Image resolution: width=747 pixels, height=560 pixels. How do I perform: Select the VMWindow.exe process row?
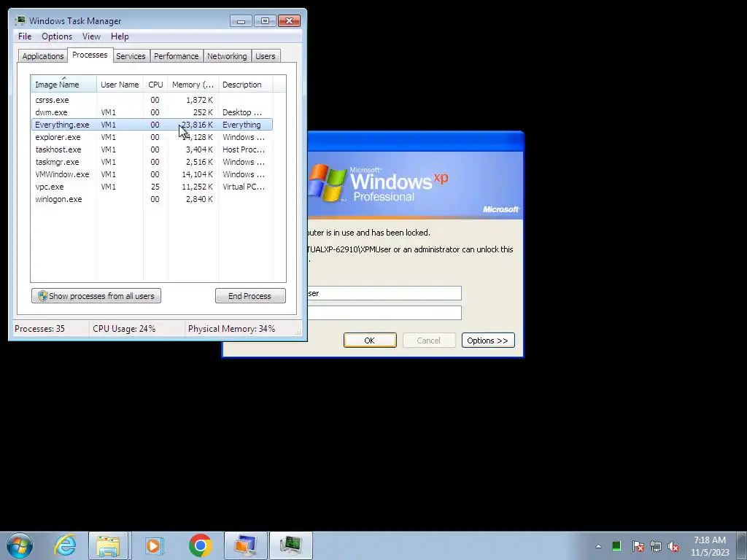tap(152, 174)
